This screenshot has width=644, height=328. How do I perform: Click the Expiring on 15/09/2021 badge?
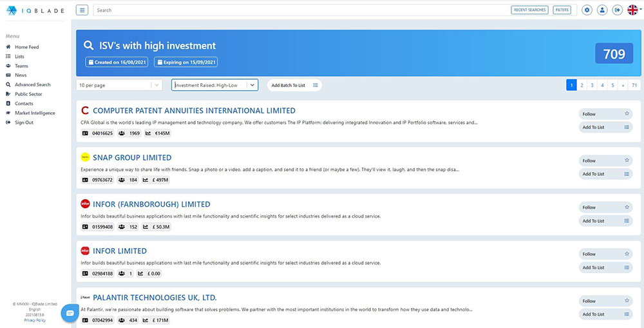(x=186, y=62)
